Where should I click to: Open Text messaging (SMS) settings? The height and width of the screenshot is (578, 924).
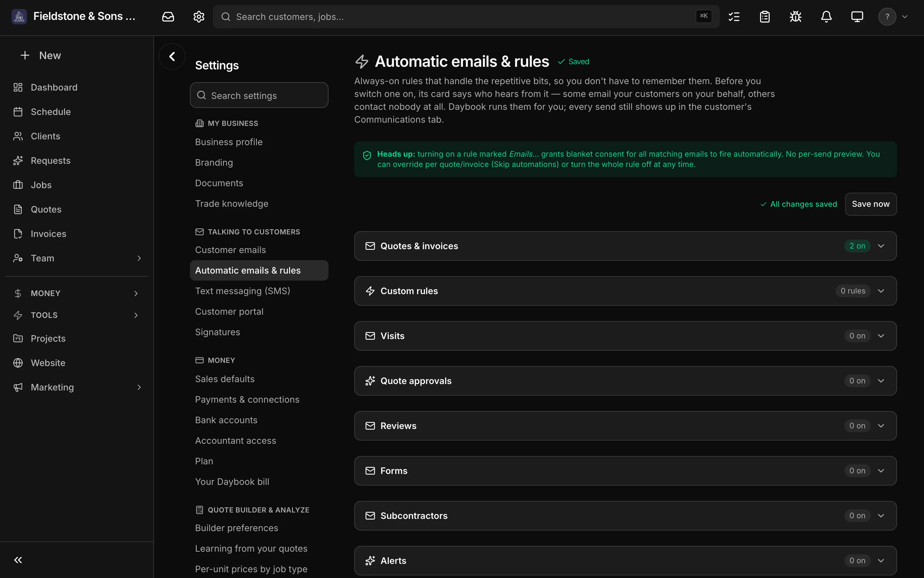click(259, 291)
